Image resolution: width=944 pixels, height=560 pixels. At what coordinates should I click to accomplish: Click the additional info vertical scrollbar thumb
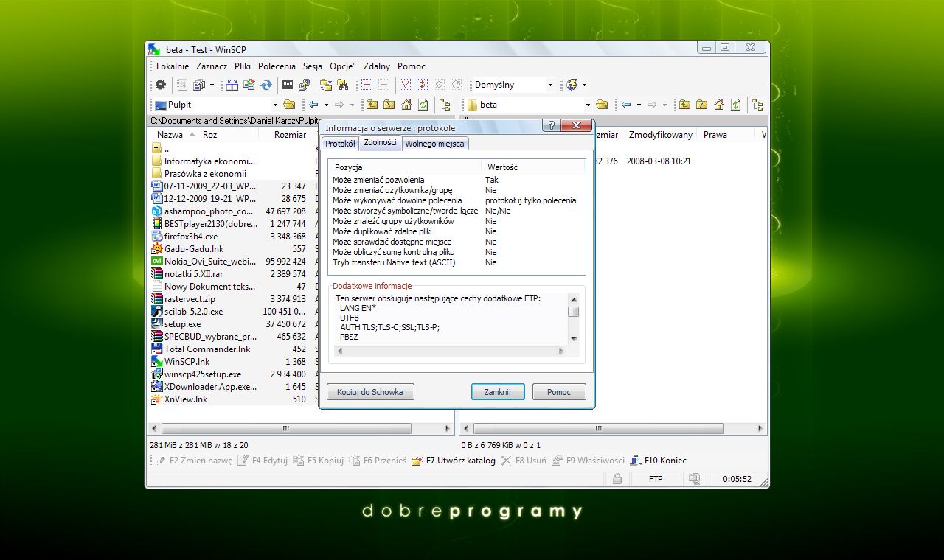pyautogui.click(x=573, y=312)
